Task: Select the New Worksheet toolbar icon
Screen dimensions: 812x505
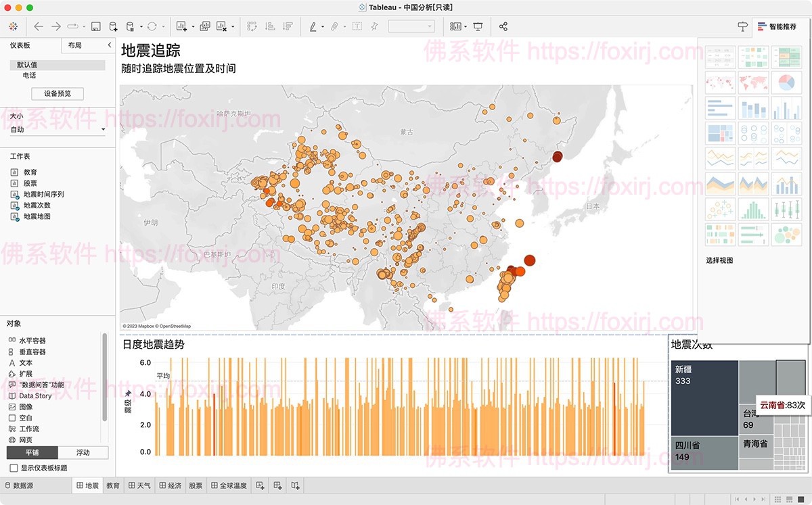Action: point(181,26)
